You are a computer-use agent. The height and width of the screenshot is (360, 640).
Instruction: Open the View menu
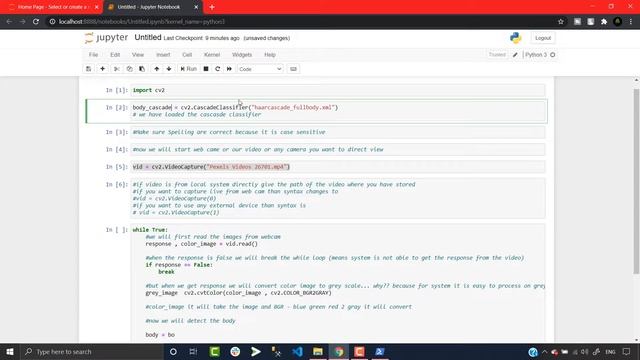pos(138,55)
